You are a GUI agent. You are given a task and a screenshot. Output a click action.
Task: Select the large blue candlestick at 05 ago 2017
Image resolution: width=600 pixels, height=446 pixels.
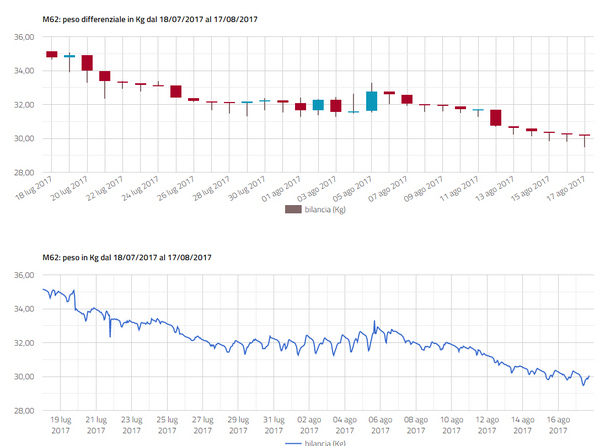371,100
